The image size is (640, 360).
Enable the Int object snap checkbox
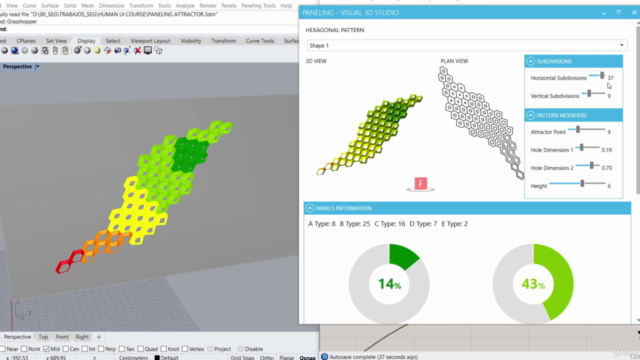pyautogui.click(x=84, y=349)
